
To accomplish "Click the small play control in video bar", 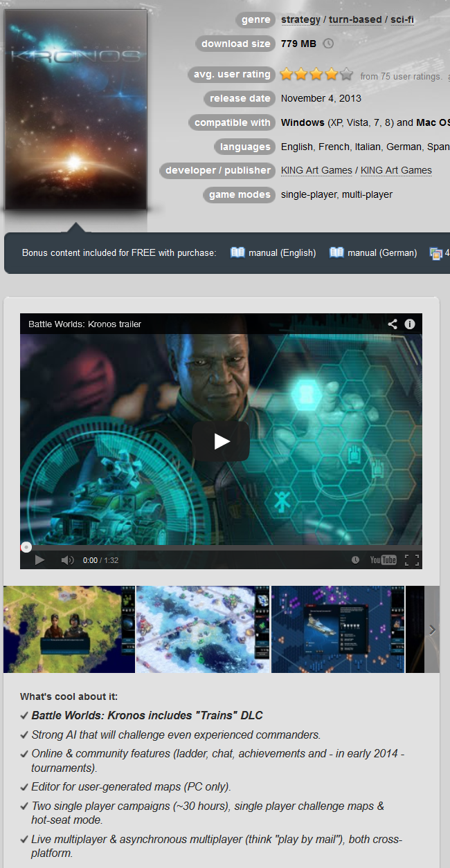I will click(39, 560).
